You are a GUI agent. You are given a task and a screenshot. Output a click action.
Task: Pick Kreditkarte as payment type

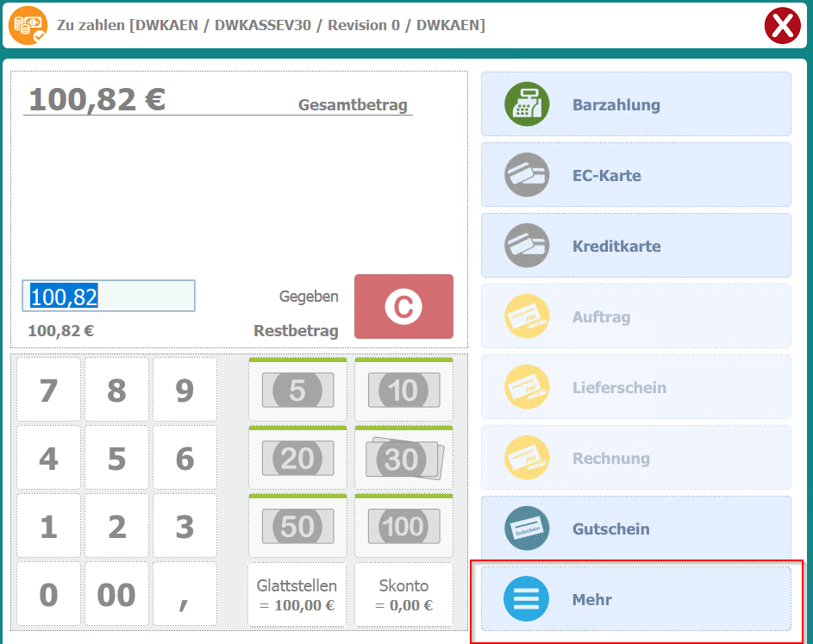pyautogui.click(x=635, y=246)
